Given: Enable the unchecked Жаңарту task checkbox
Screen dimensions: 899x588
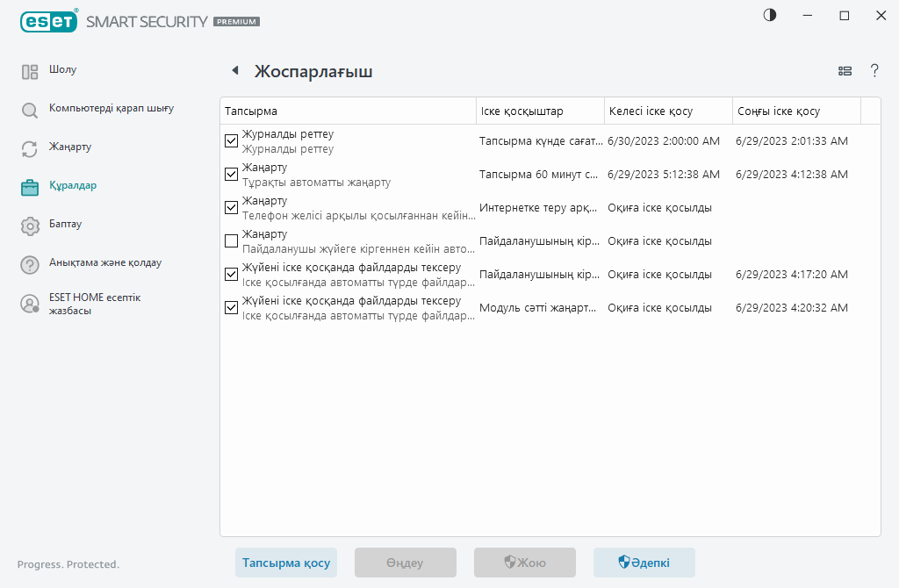Looking at the screenshot, I should [x=232, y=240].
